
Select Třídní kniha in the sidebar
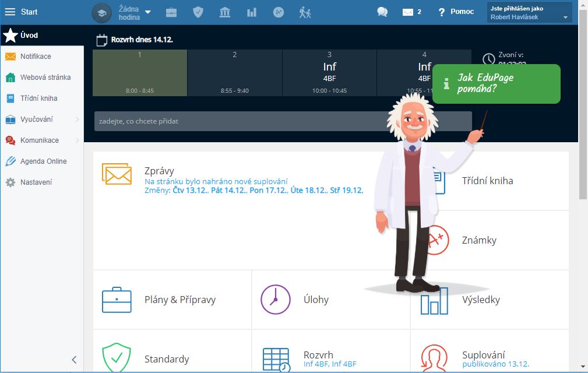(38, 98)
